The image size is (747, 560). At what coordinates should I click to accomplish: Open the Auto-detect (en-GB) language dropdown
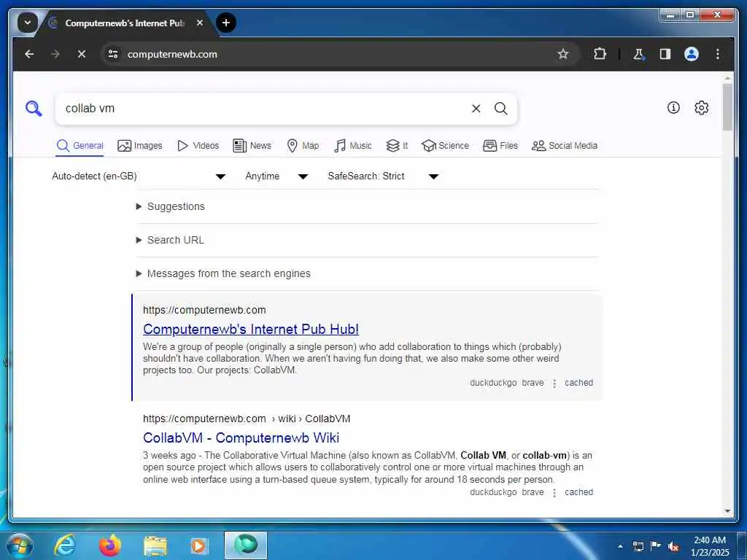tap(139, 176)
